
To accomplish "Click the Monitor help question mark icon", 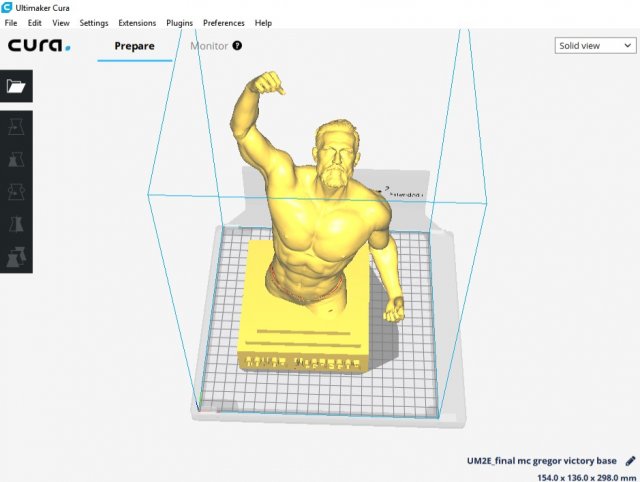I will (x=237, y=46).
